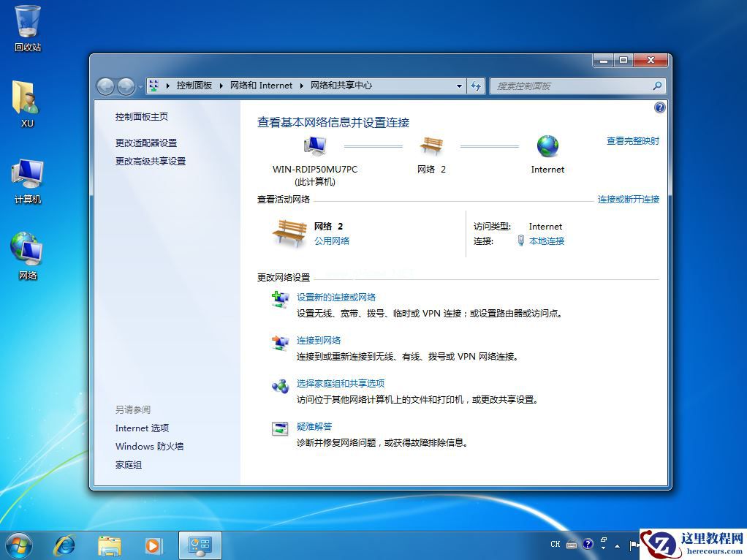
Task: Launch Internet Explorer from the taskbar
Action: point(64,545)
